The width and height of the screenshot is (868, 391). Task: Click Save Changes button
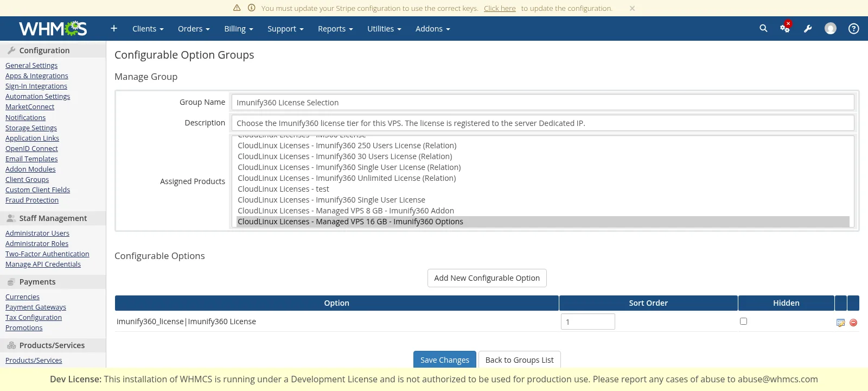(x=445, y=360)
